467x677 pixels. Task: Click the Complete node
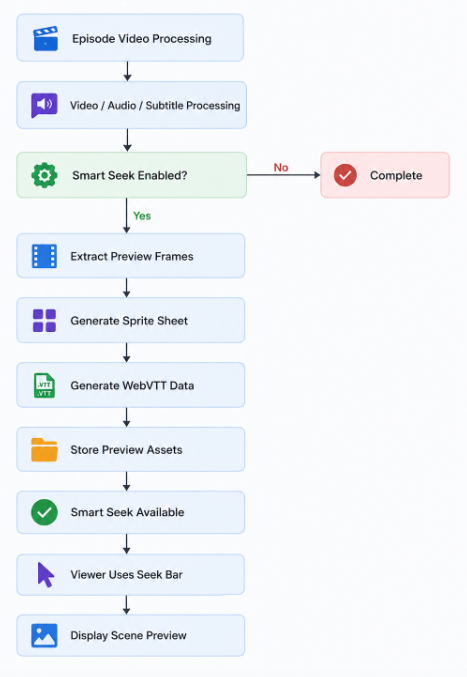point(385,175)
